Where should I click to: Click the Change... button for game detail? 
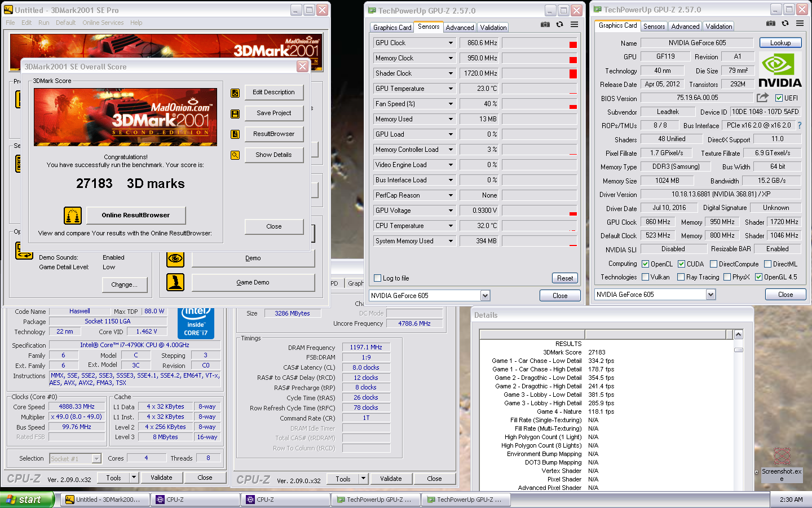[124, 285]
